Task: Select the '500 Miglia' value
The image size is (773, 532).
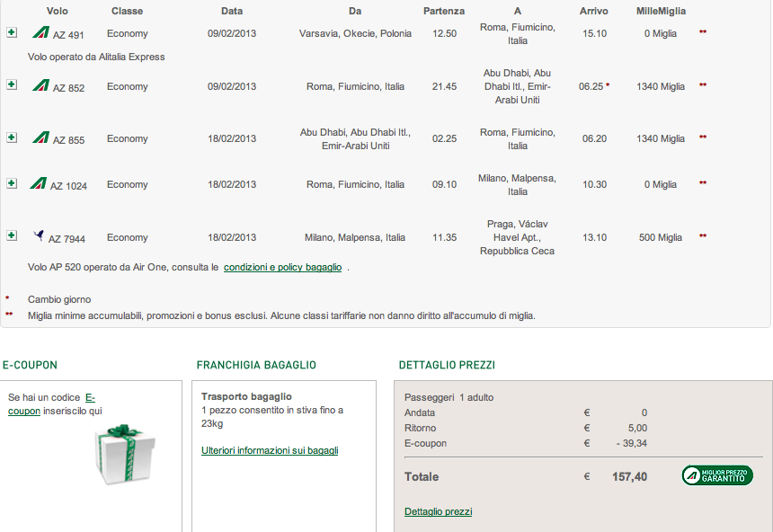Action: click(x=661, y=237)
